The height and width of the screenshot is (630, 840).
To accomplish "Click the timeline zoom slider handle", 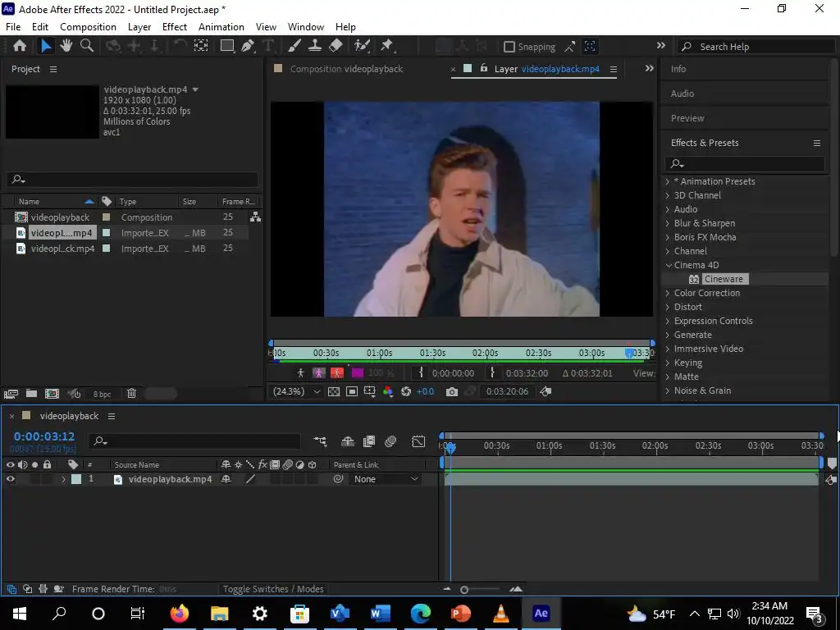I will [x=464, y=589].
